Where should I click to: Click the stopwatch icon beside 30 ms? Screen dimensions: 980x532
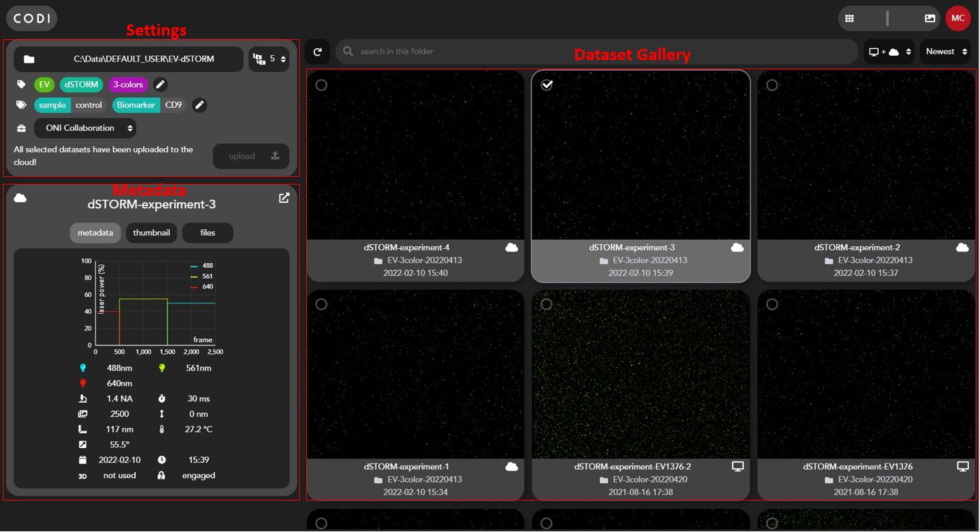[162, 399]
